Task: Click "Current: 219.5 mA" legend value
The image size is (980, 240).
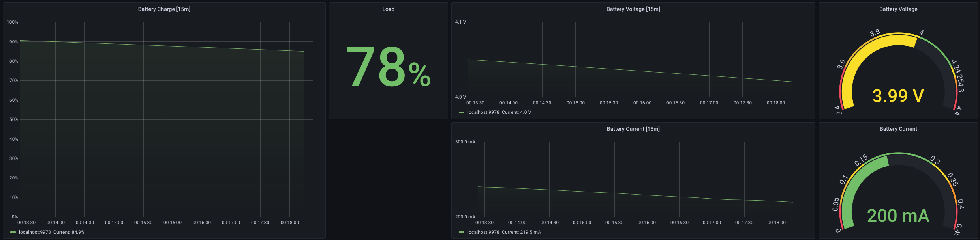Action: pos(521,232)
